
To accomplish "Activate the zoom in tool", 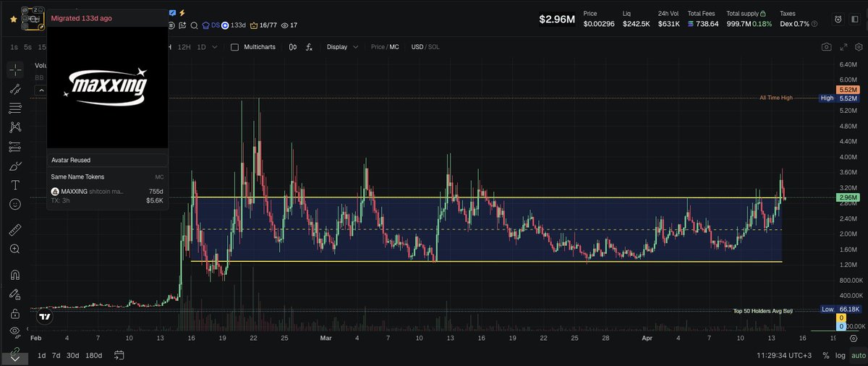I will (15, 249).
